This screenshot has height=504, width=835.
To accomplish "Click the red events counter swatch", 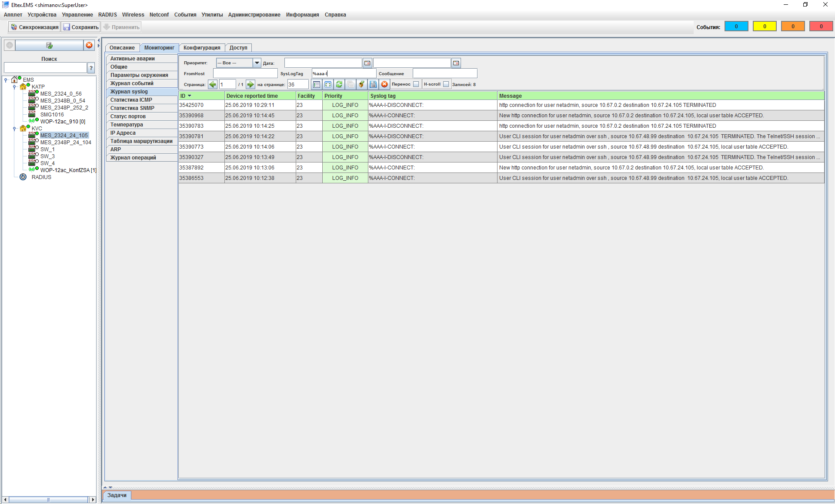I will [821, 26].
